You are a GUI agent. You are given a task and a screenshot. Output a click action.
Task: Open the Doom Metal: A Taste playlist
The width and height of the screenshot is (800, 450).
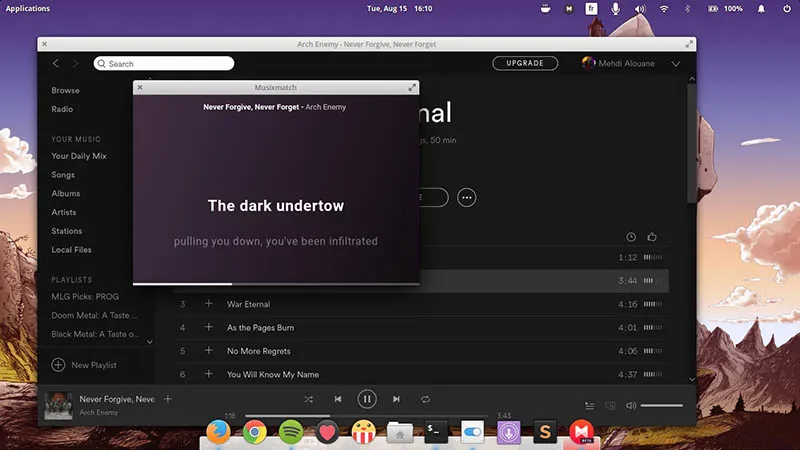pyautogui.click(x=94, y=315)
